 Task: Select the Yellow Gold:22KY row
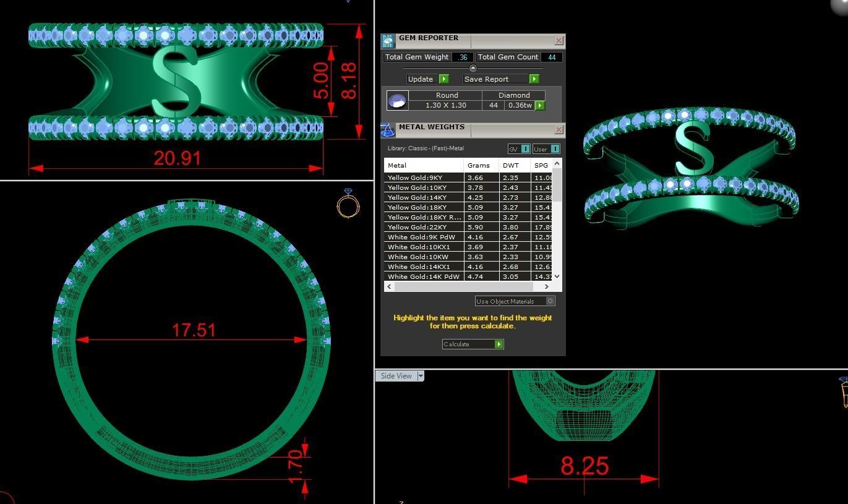click(x=468, y=227)
